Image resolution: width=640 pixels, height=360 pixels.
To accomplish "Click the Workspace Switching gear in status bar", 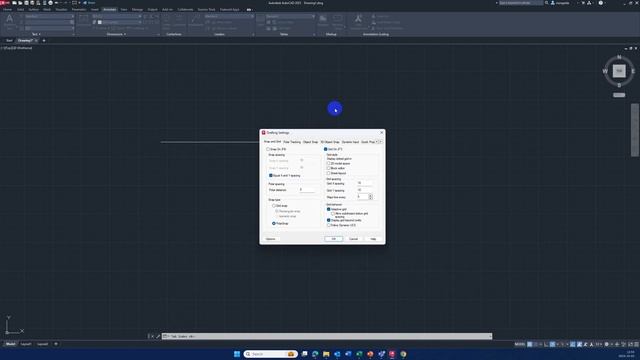I will 607,344.
